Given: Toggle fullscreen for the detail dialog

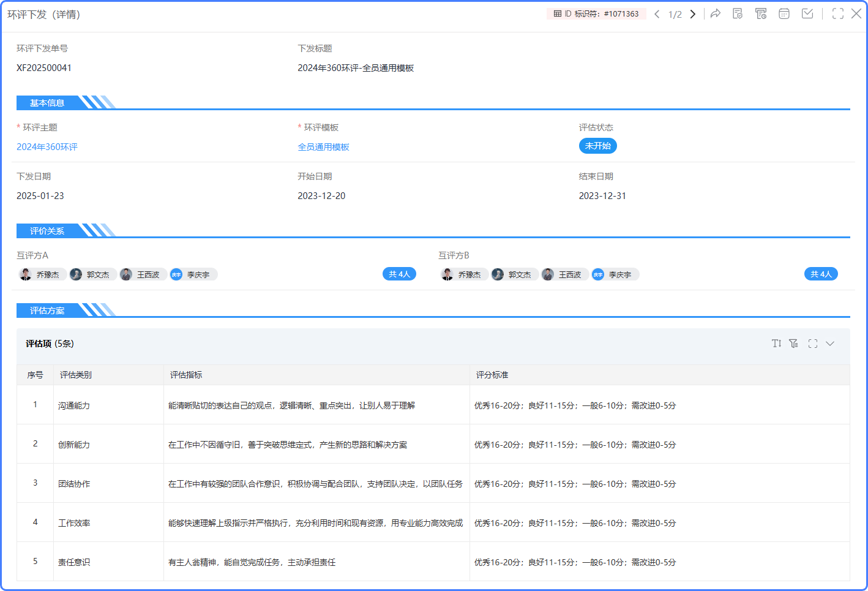Looking at the screenshot, I should 838,13.
